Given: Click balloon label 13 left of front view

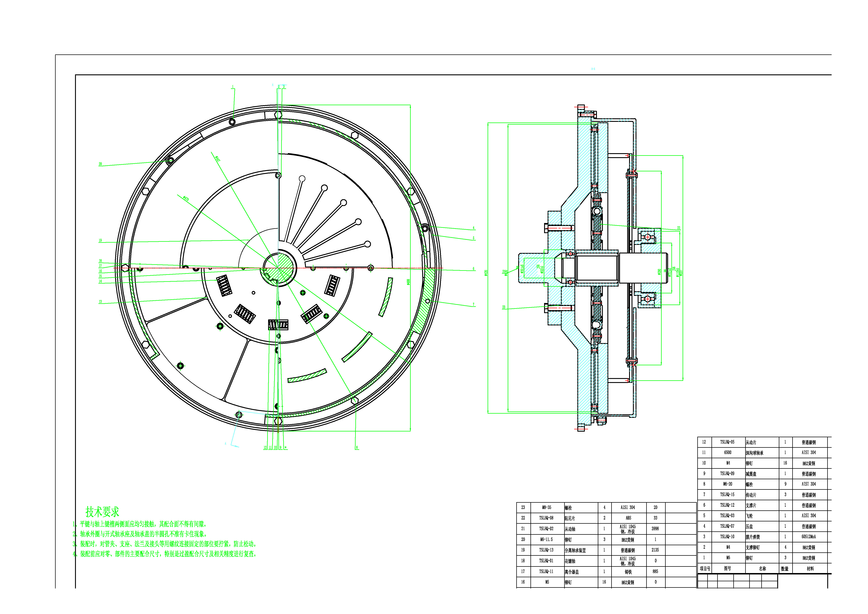Looking at the screenshot, I should point(100,302).
